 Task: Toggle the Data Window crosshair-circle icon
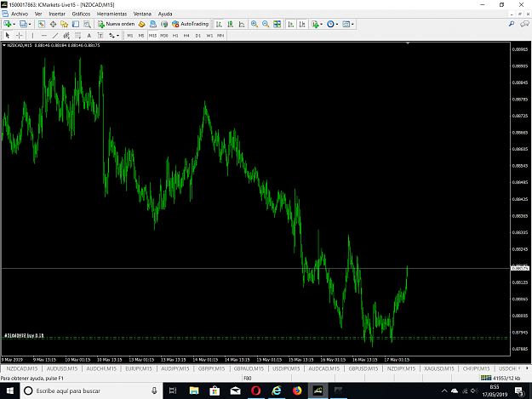click(x=53, y=24)
